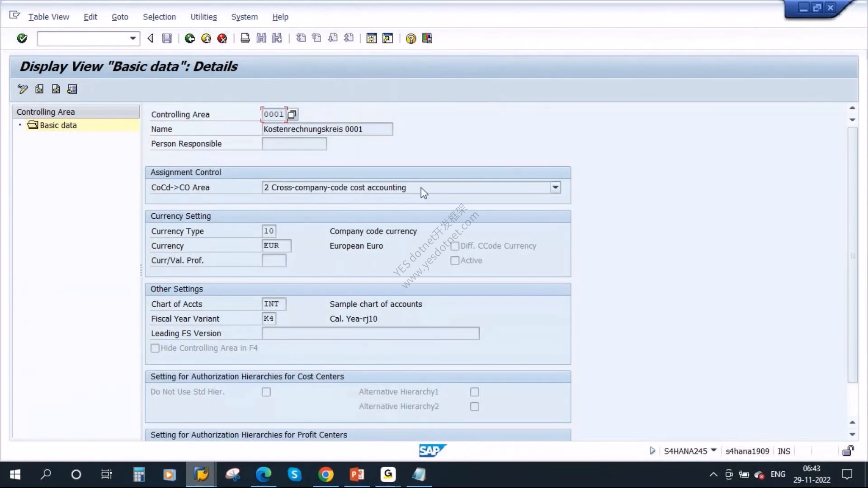Expand the command field dropdown arrow
This screenshot has height=488, width=868.
coord(132,38)
